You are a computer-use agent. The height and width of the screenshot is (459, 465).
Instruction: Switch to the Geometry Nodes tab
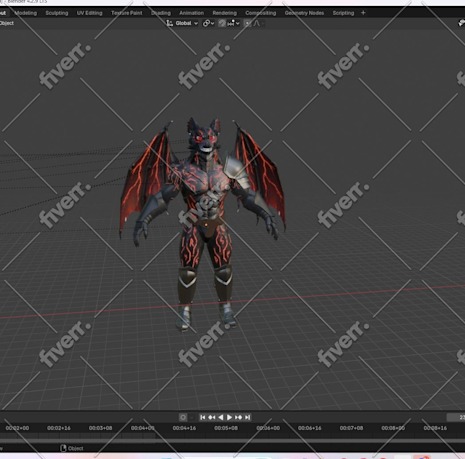tap(304, 13)
